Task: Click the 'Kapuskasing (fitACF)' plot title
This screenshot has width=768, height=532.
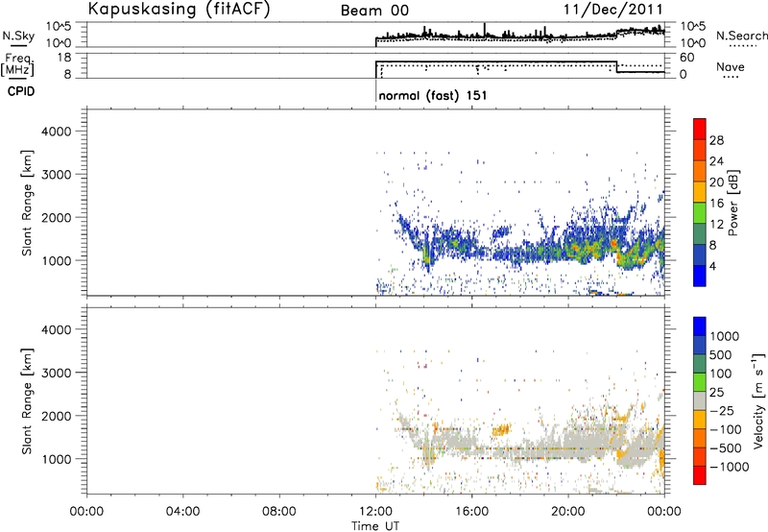Action: tap(179, 9)
